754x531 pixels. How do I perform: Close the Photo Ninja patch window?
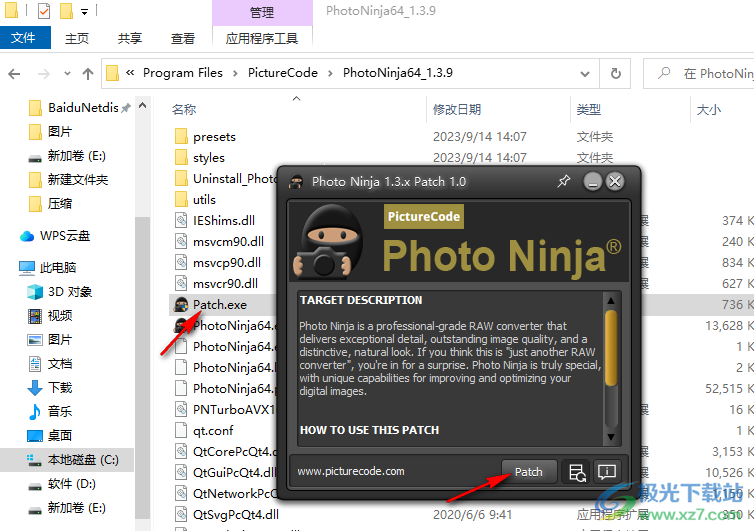pos(615,181)
